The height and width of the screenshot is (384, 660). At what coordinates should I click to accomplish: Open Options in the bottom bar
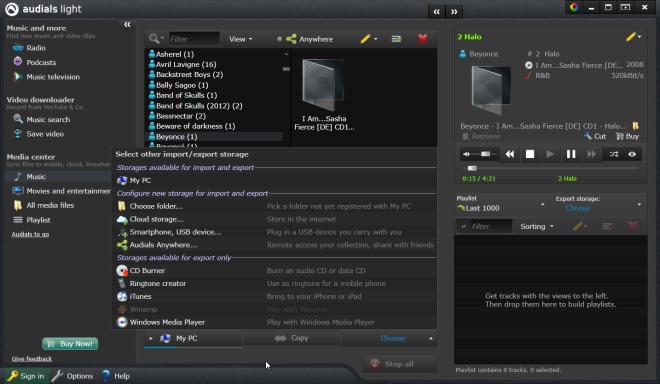coord(73,376)
